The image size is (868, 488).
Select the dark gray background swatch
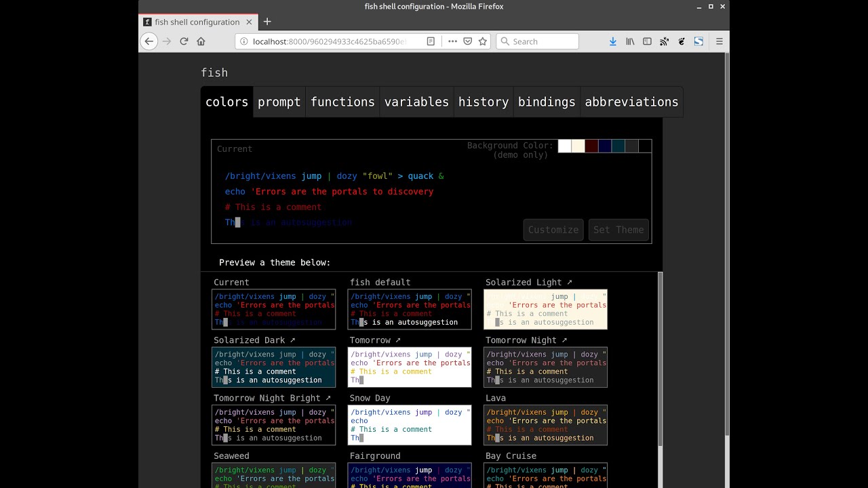point(631,146)
